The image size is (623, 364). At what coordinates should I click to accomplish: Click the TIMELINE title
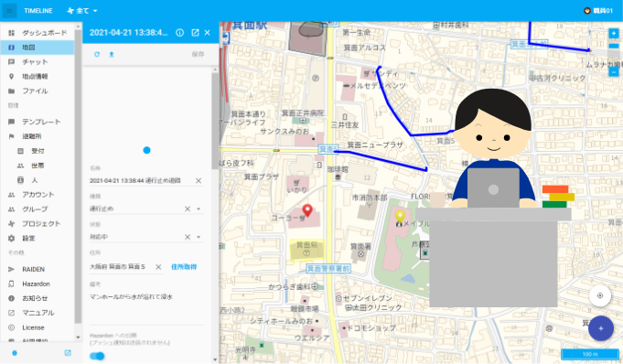pyautogui.click(x=38, y=11)
